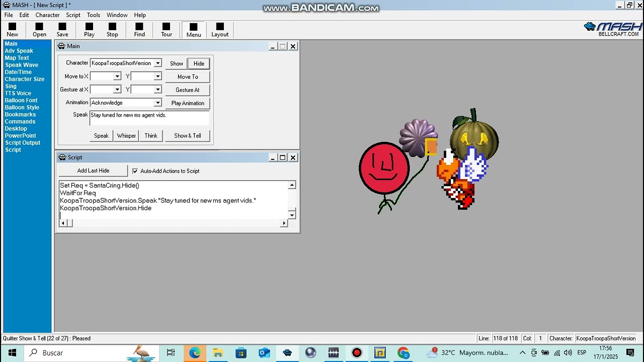Show hidden system tray icons
Viewport: 644px width, 362px height.
tap(522, 353)
